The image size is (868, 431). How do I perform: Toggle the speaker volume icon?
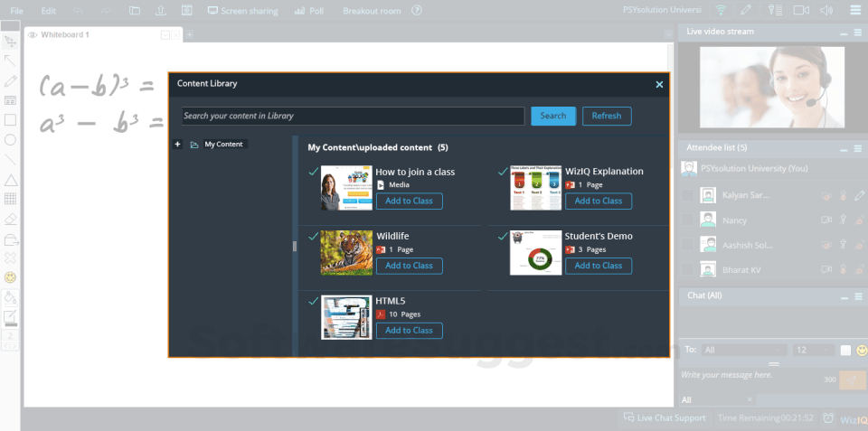point(826,10)
